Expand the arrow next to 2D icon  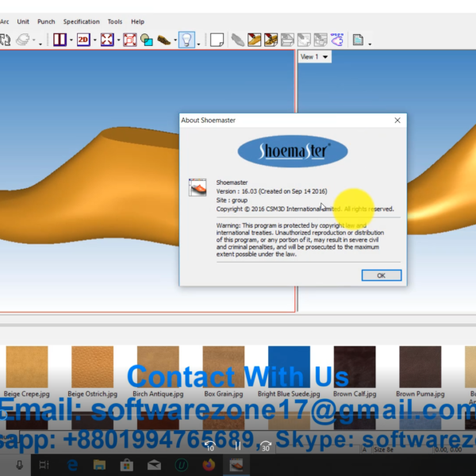pos(94,40)
